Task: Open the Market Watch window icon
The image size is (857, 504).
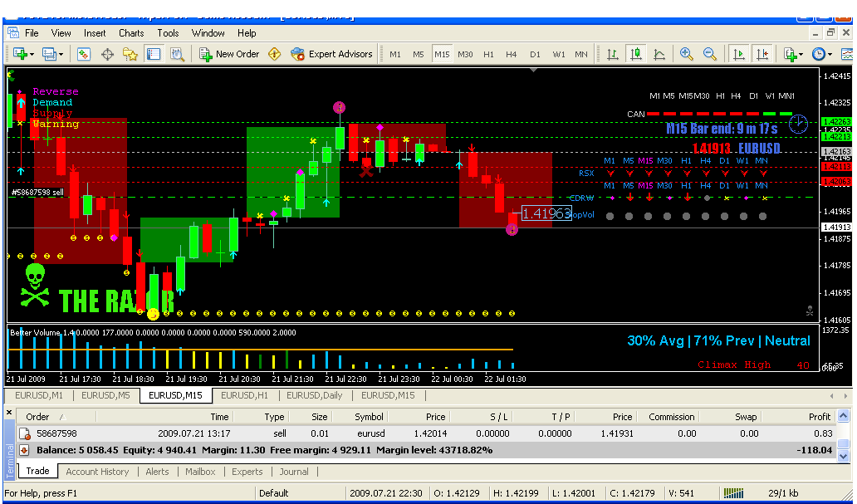Action: [x=84, y=54]
